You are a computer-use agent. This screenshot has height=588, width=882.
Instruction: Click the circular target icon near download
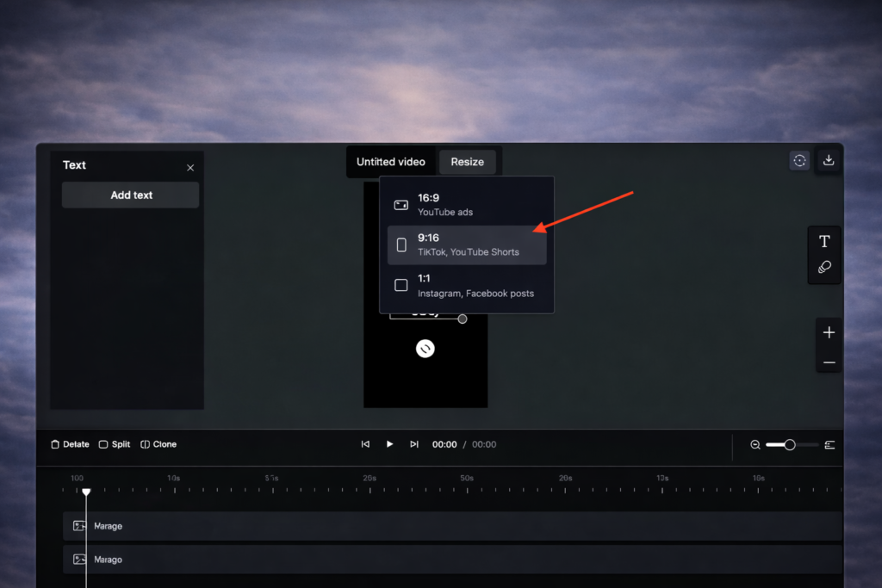click(x=799, y=161)
